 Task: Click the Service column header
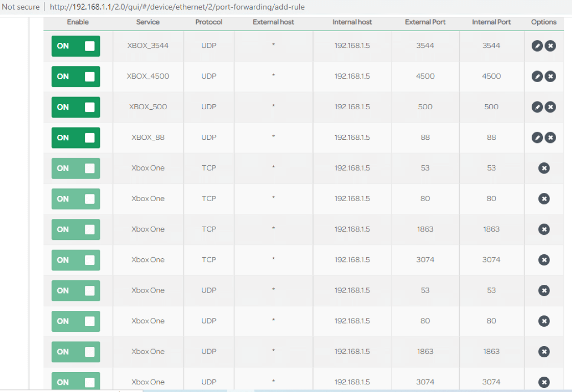pyautogui.click(x=148, y=22)
